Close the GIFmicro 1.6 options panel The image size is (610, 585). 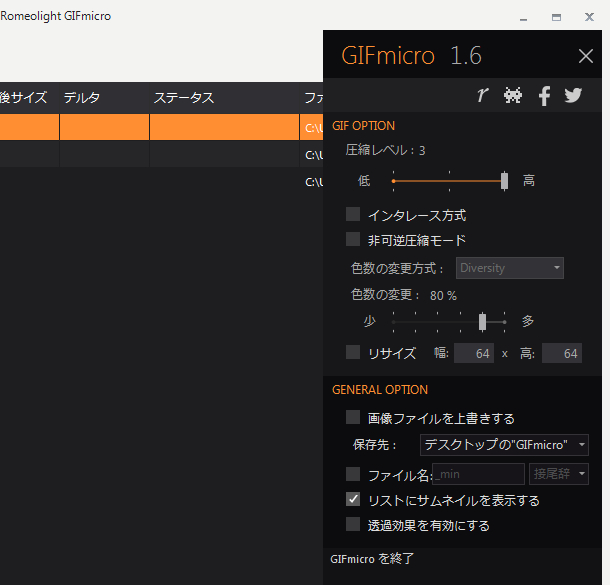pyautogui.click(x=585, y=56)
